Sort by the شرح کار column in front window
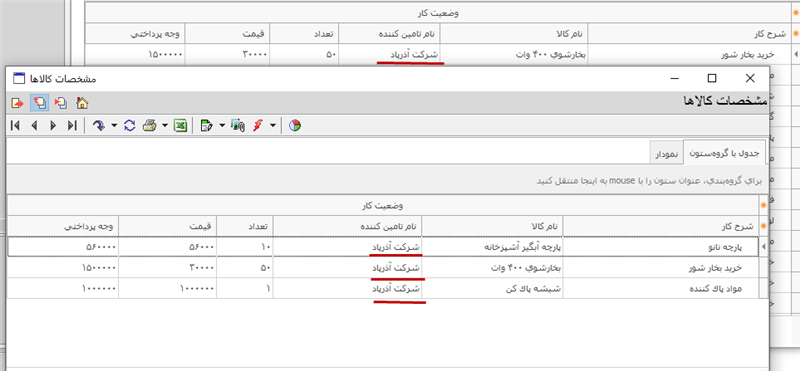 point(660,226)
